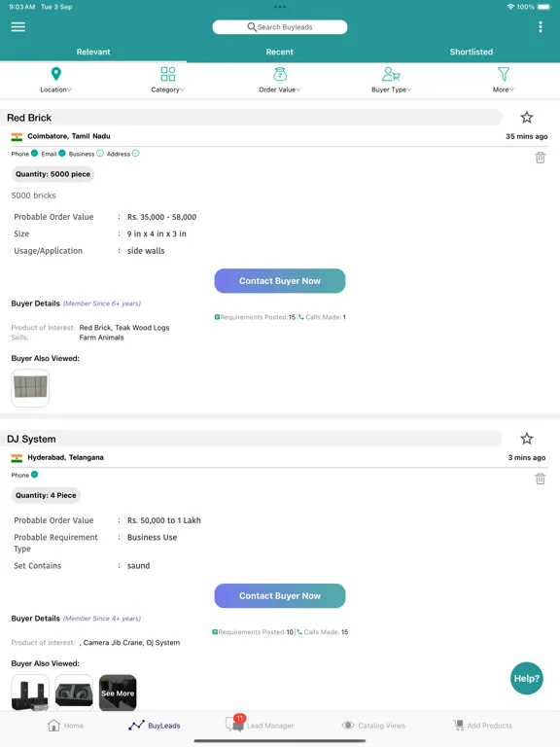The height and width of the screenshot is (747, 560).
Task: Open the first DJ speaker thumbnail
Action: [30, 693]
